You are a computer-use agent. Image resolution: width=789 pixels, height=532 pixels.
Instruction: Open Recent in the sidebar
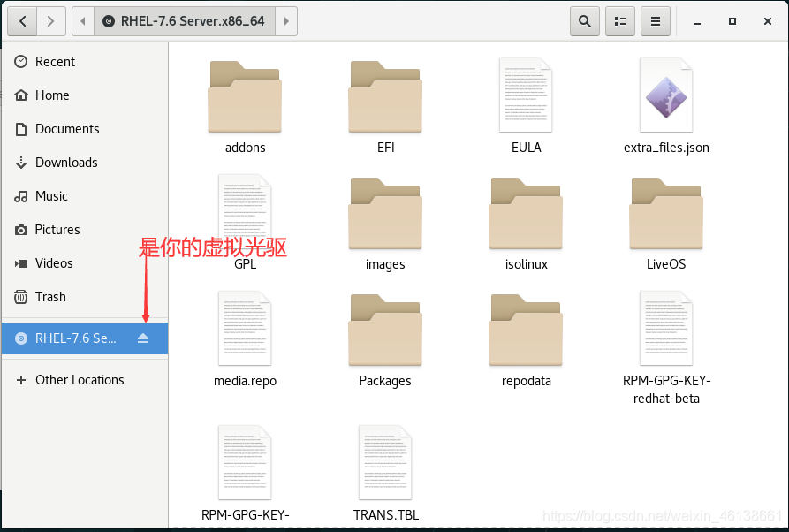pyautogui.click(x=85, y=61)
